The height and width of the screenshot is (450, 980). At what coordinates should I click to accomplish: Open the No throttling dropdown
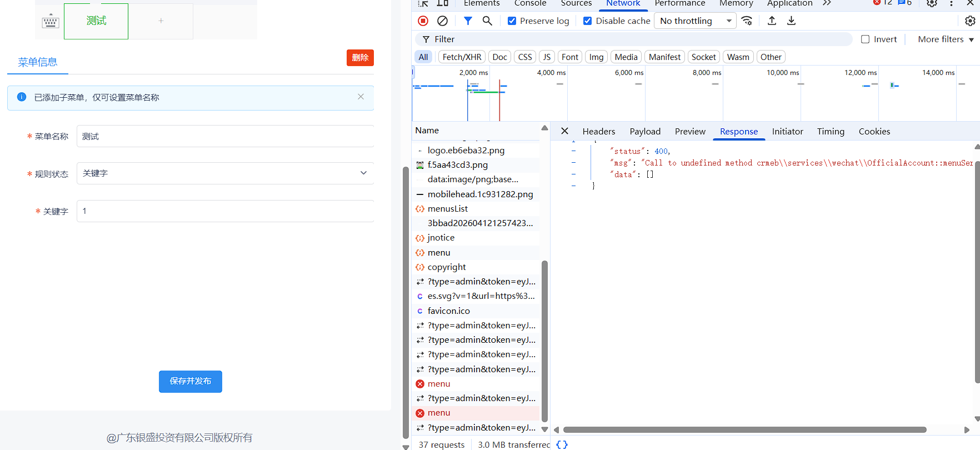(x=696, y=21)
